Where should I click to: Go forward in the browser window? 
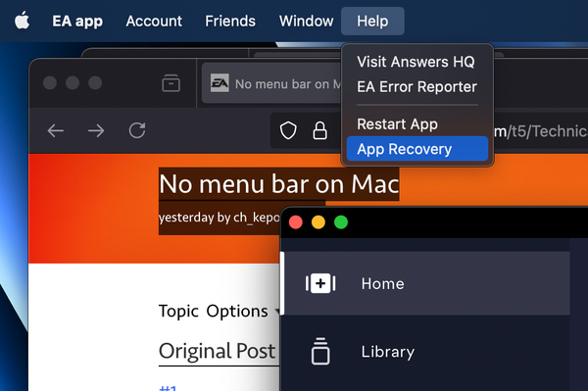96,131
